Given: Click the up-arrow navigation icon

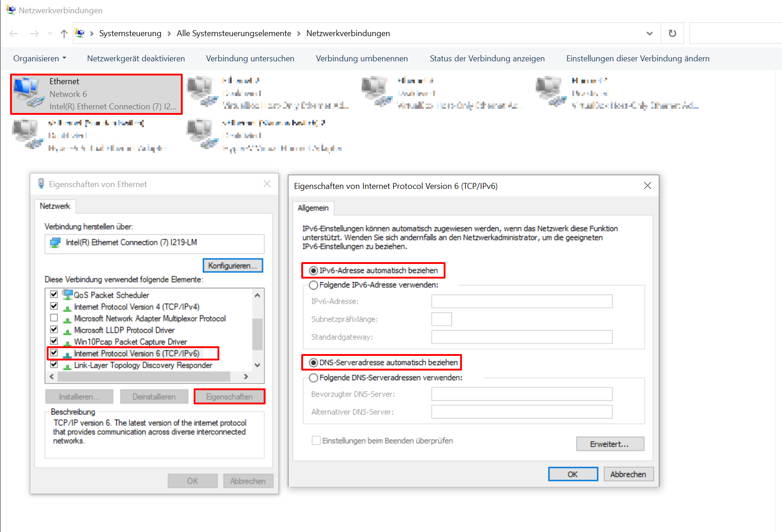Looking at the screenshot, I should pos(64,33).
